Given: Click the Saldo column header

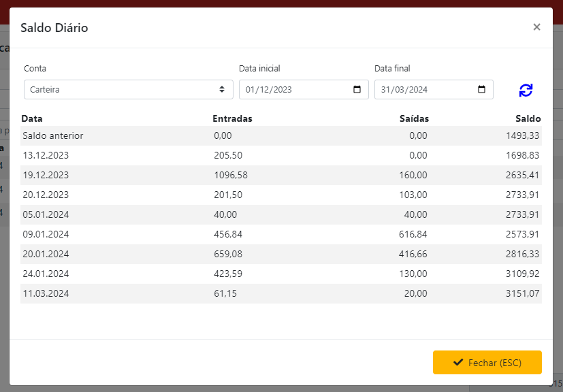Looking at the screenshot, I should (528, 118).
